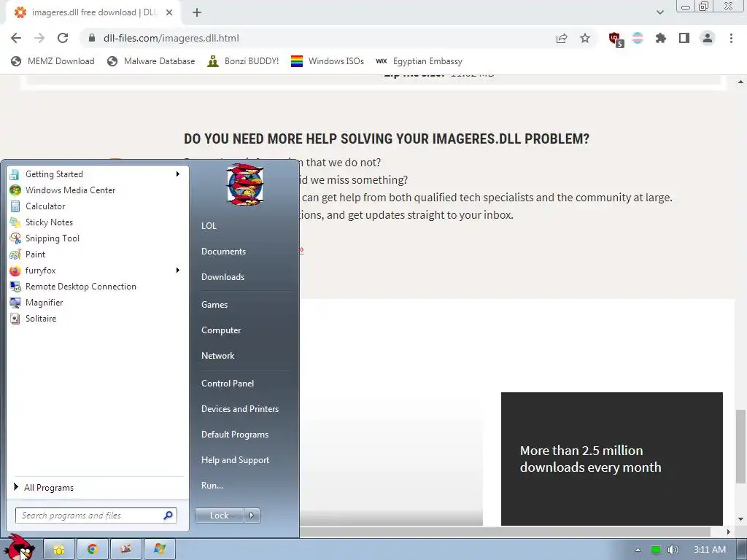Open Network from Start menu
Image resolution: width=747 pixels, height=560 pixels.
click(x=217, y=356)
